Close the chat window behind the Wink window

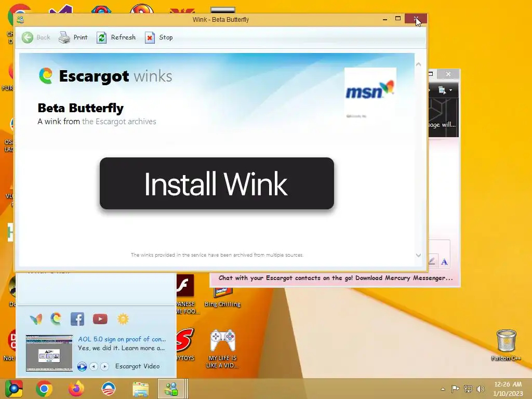(x=448, y=74)
